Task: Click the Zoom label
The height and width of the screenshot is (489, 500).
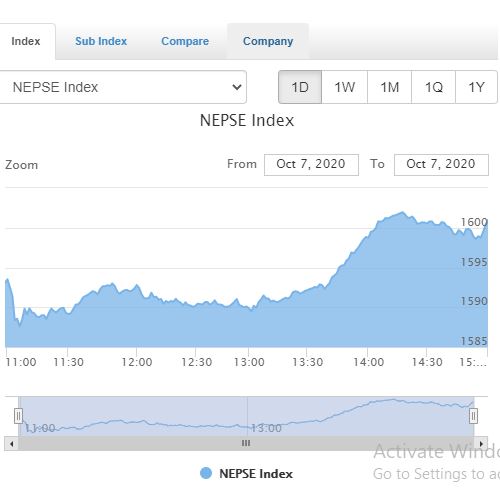Action: coord(22,165)
